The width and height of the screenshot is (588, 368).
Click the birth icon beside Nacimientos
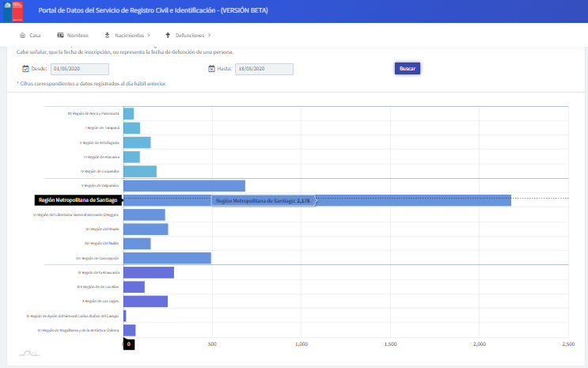107,36
